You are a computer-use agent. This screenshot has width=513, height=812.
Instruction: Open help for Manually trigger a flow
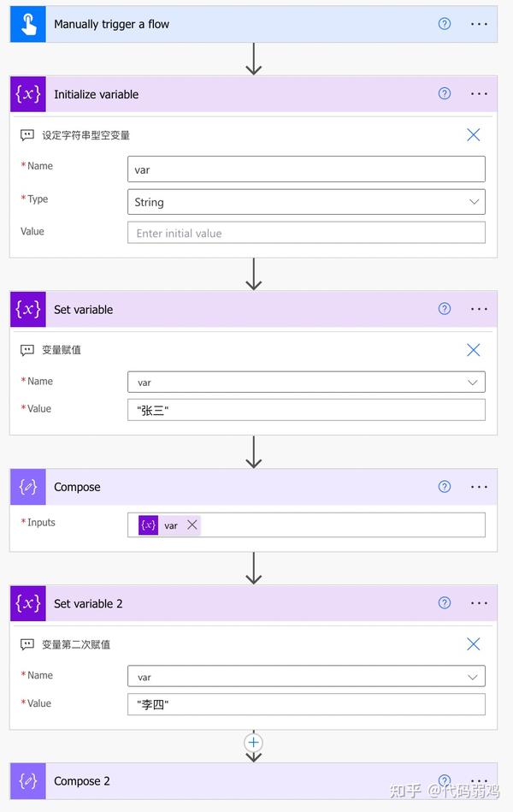click(444, 24)
